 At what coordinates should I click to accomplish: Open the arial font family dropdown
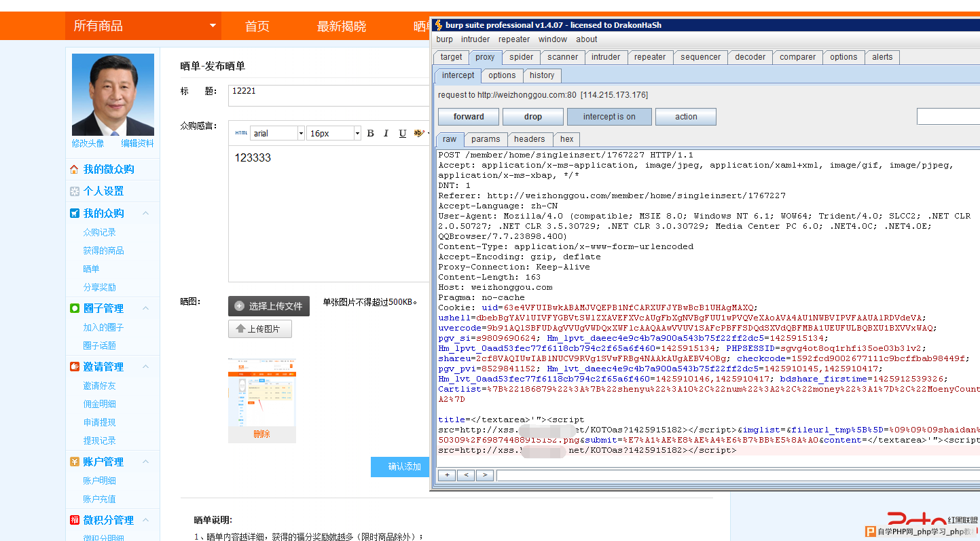(x=277, y=133)
